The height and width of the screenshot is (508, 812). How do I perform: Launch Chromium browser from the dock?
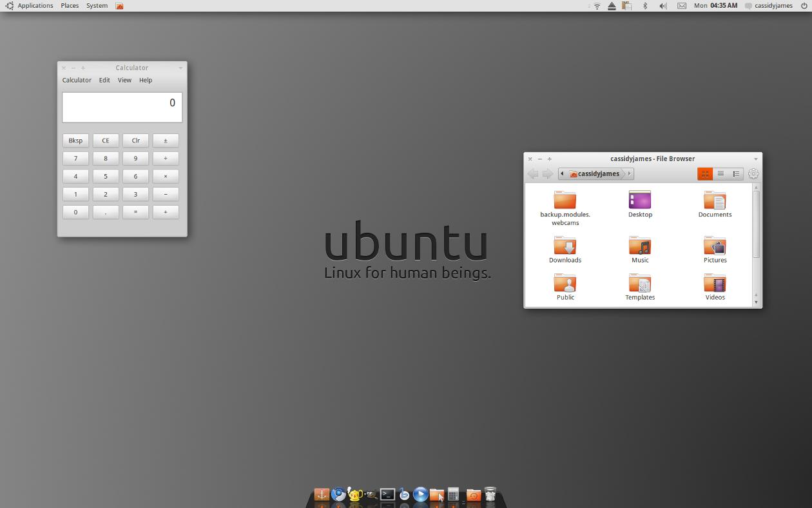pos(338,494)
